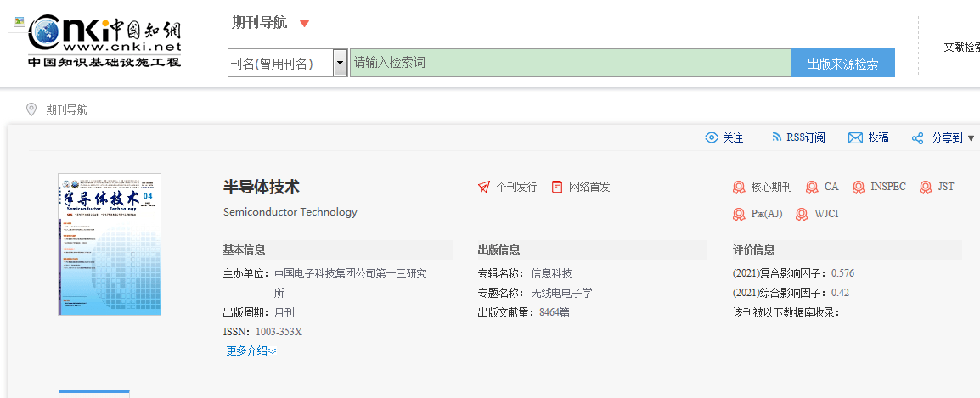The image size is (980, 398).
Task: Click the 出版周期 月刊 value
Action: pos(284,312)
